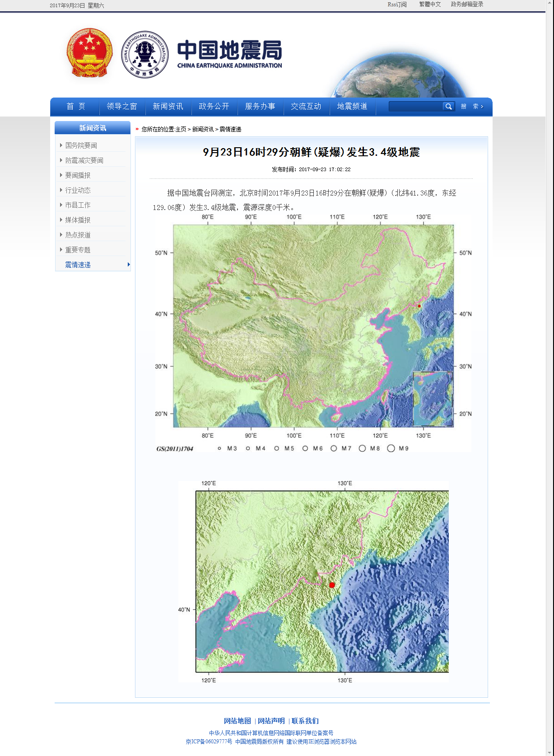Screen dimensions: 554x756
Task: Select 热点报道 in the sidebar
Action: point(78,235)
